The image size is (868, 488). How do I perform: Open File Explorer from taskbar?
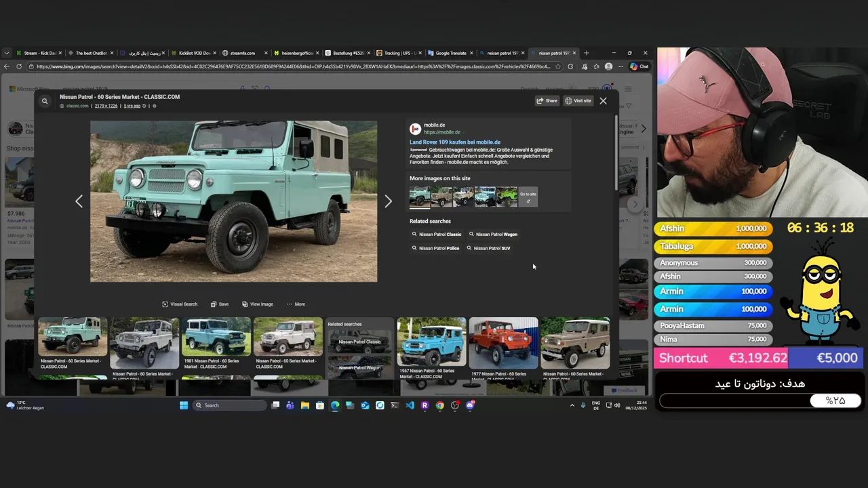(305, 405)
